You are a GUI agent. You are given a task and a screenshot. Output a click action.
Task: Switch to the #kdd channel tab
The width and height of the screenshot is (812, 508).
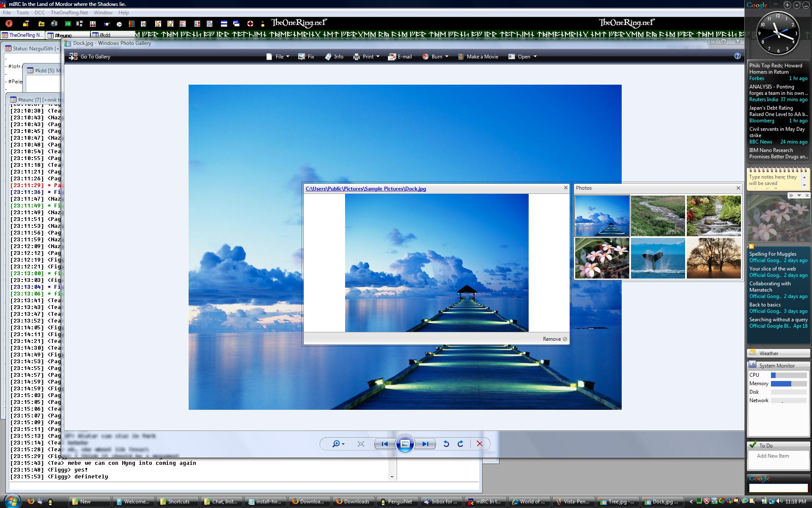click(x=104, y=35)
